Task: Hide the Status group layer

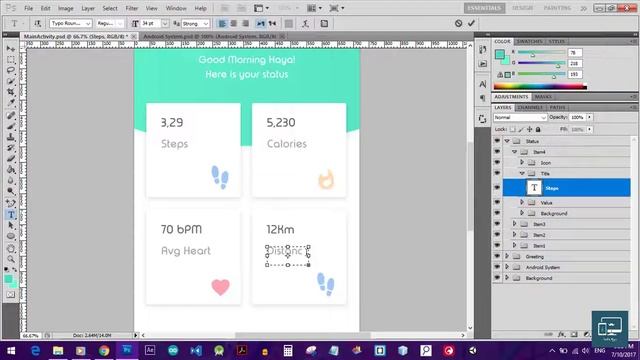Action: point(497,141)
